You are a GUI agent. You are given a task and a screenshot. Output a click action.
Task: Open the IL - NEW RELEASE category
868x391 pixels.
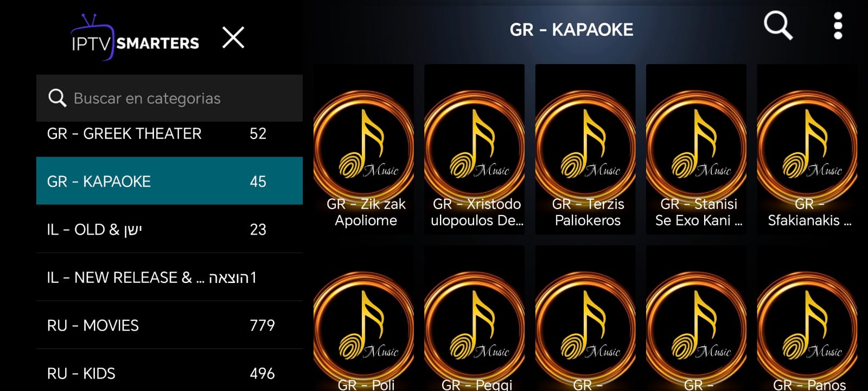click(x=169, y=277)
